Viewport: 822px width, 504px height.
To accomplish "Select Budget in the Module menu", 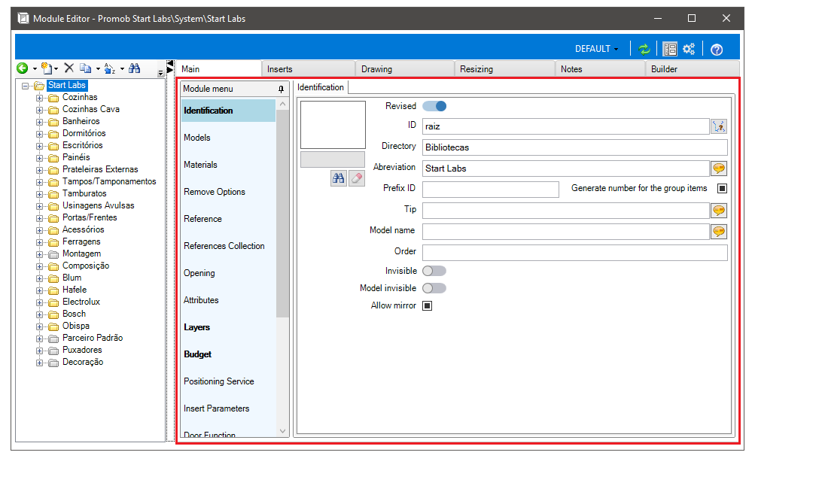I will tap(197, 354).
